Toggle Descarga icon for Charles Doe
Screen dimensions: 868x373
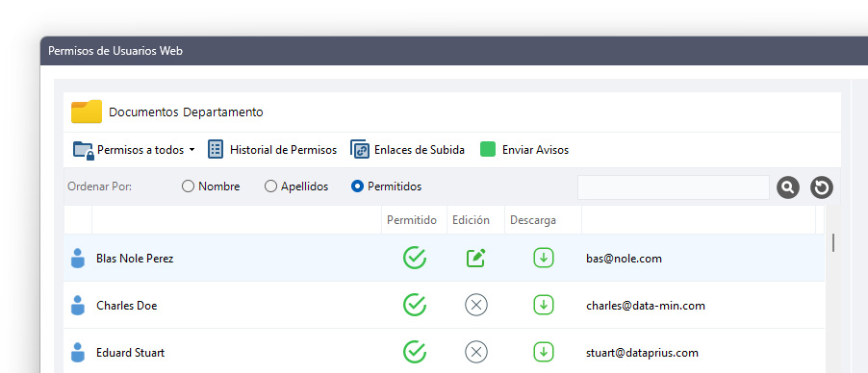[544, 305]
